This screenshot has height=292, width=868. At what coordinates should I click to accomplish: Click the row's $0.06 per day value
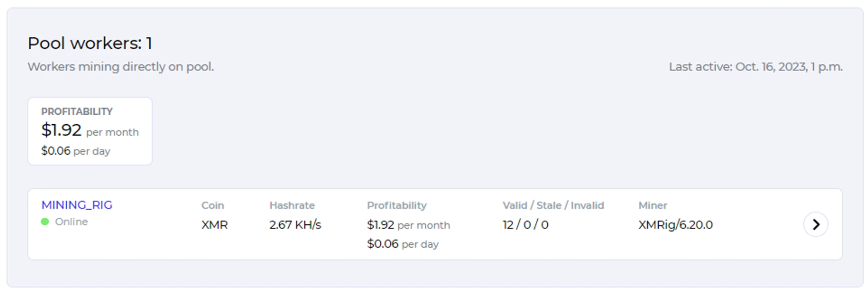tap(402, 244)
